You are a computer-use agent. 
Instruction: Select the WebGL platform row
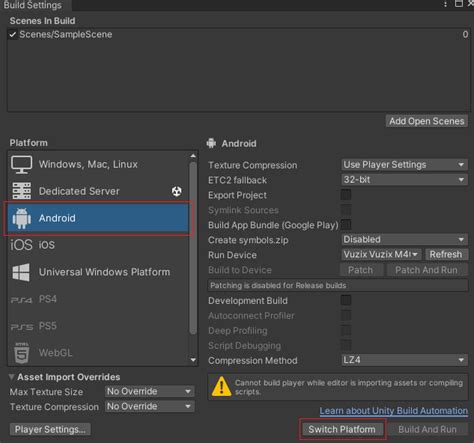pyautogui.click(x=99, y=353)
